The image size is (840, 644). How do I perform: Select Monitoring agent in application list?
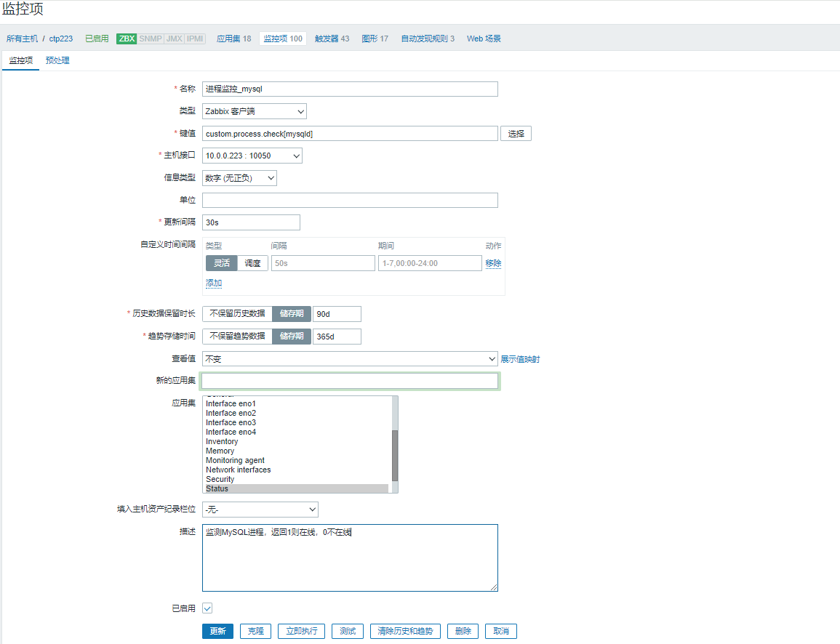click(297, 460)
